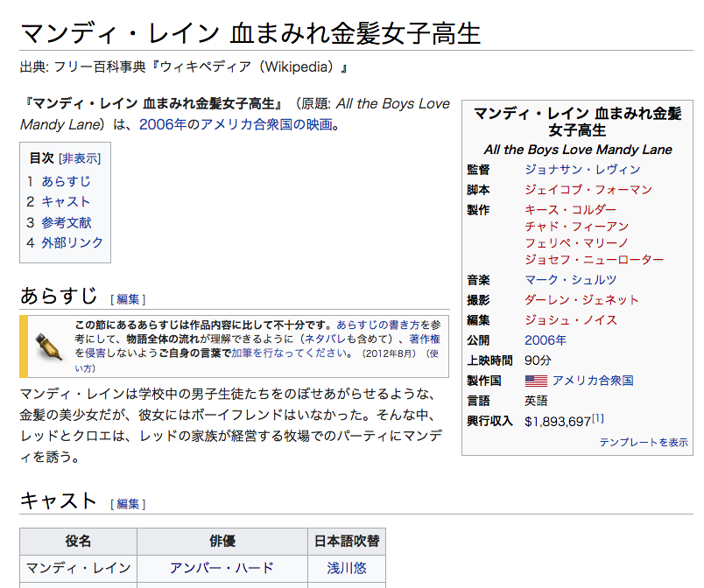Edit the キャスト section
This screenshot has width=704, height=588.
click(128, 504)
